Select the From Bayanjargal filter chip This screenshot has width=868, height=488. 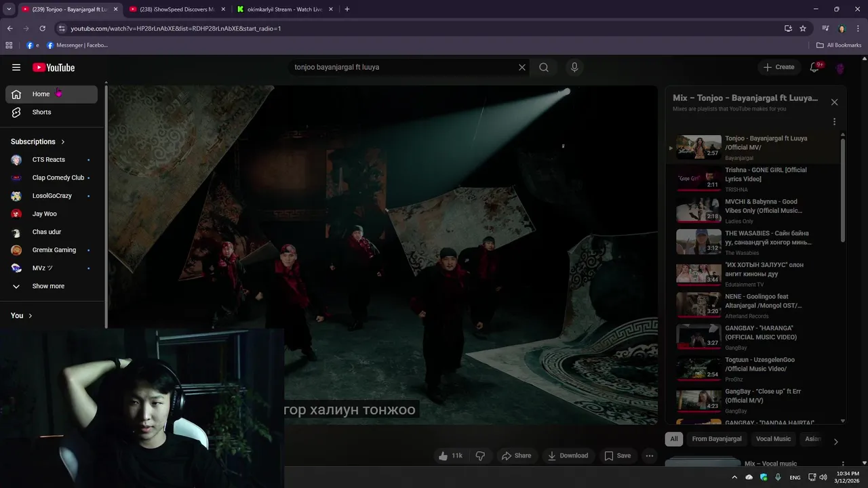coord(717,439)
